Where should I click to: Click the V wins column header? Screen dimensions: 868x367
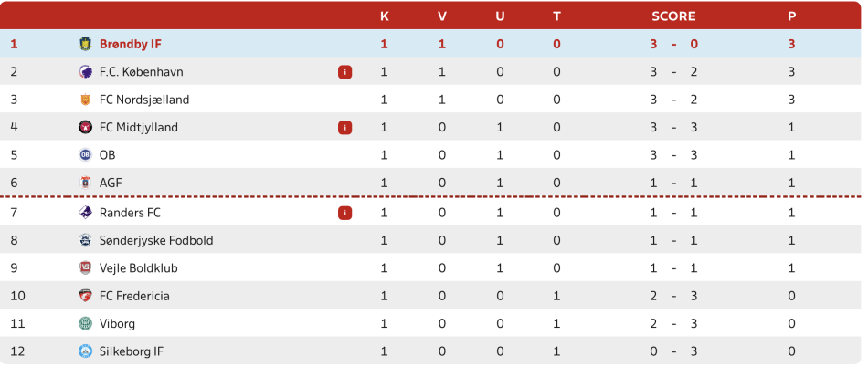(441, 16)
